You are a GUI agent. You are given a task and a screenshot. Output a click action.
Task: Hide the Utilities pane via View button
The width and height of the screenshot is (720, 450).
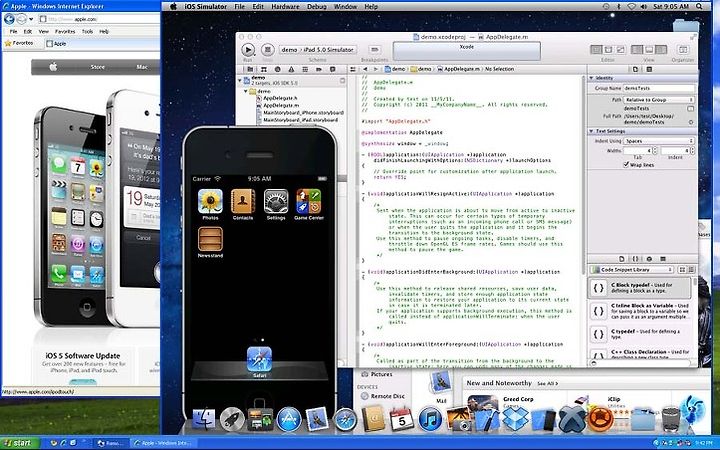click(661, 50)
